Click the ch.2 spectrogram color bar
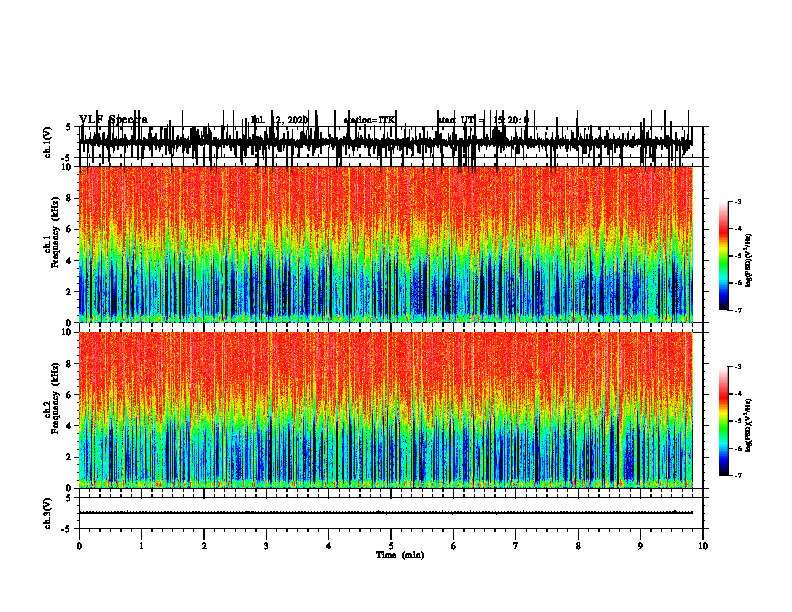The image size is (792, 612). tap(724, 421)
